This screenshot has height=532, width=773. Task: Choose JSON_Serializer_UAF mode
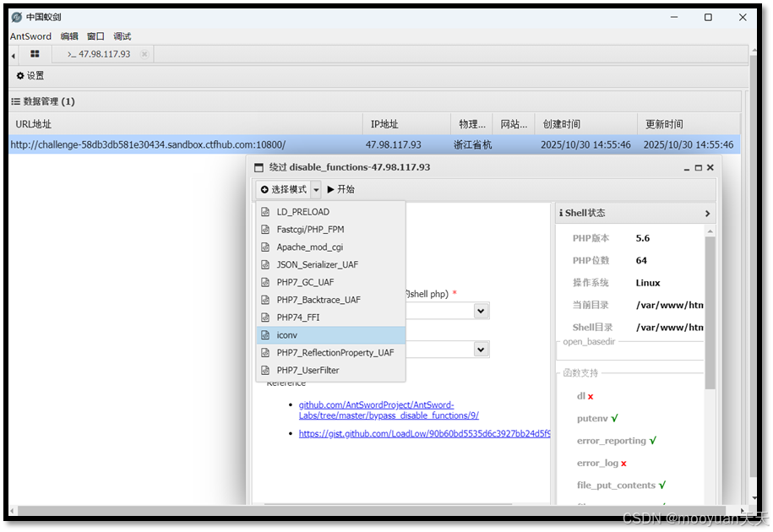click(331, 264)
